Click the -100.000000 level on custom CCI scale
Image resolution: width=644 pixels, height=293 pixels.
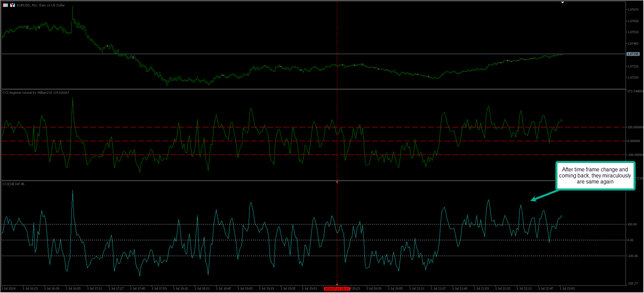[635, 155]
